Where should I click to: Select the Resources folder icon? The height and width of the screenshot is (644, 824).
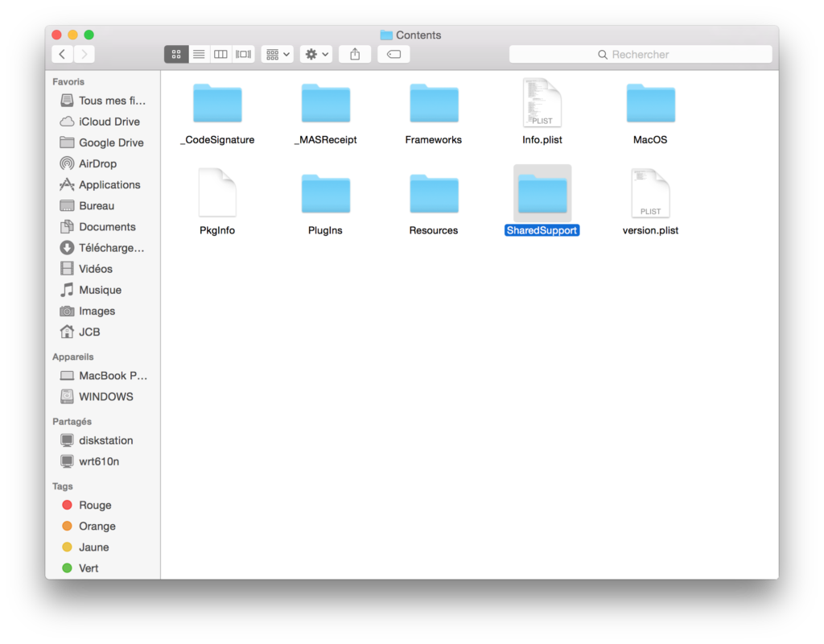434,194
